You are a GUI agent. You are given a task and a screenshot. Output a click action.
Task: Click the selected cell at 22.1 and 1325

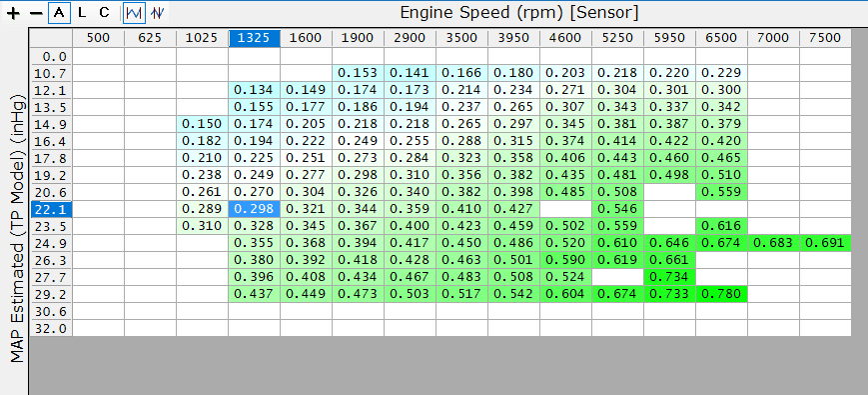(254, 209)
